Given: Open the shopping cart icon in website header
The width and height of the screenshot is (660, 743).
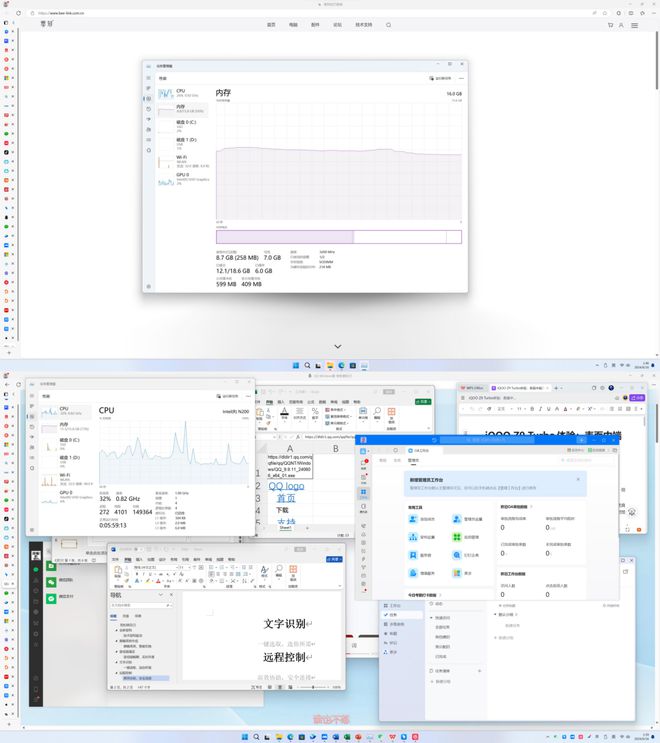Looking at the screenshot, I should click(610, 25).
